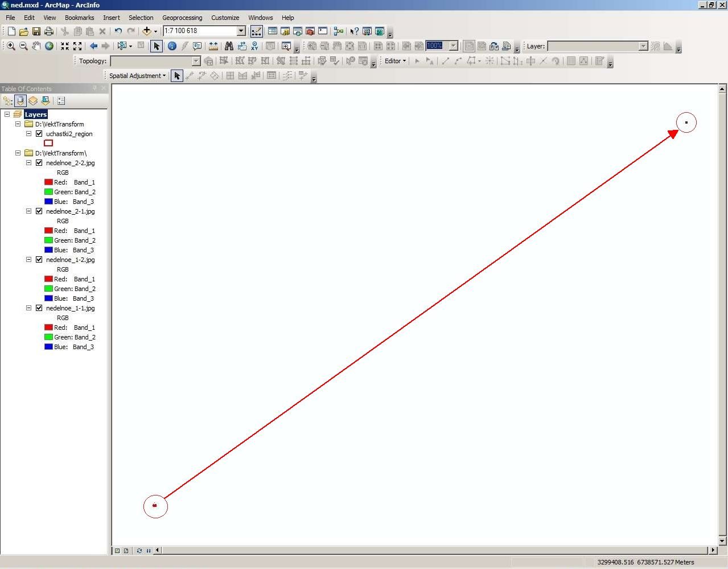Click the Full Extent globe icon
Screen dimensions: 728x569
[x=50, y=46]
